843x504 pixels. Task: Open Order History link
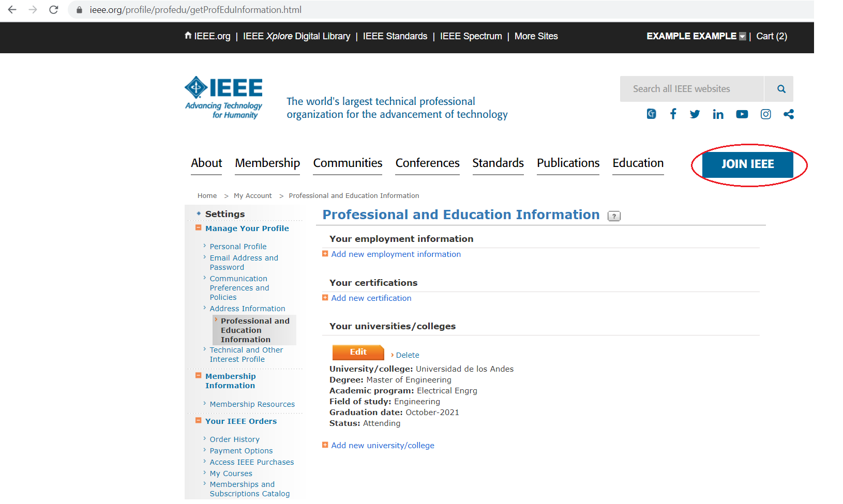[x=234, y=439]
